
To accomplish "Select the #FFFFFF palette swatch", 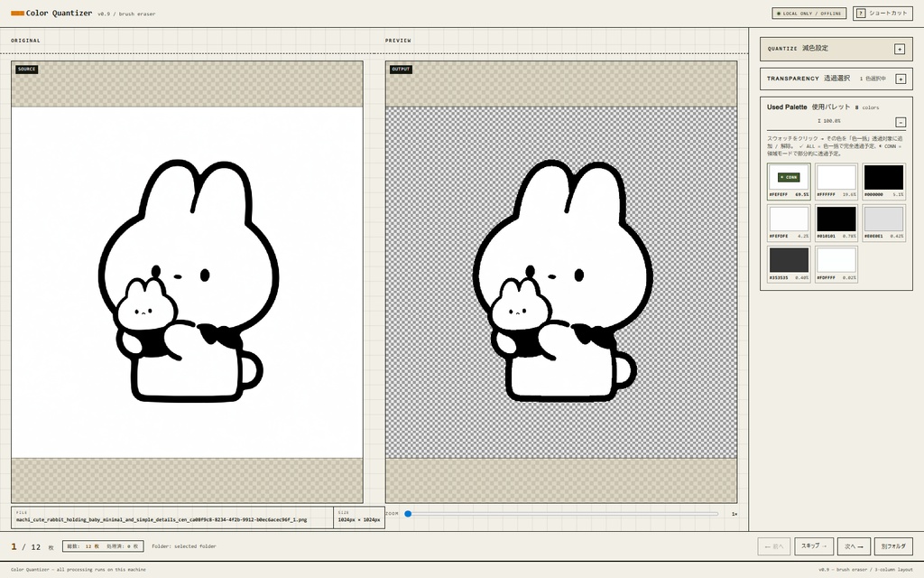I will [x=836, y=177].
